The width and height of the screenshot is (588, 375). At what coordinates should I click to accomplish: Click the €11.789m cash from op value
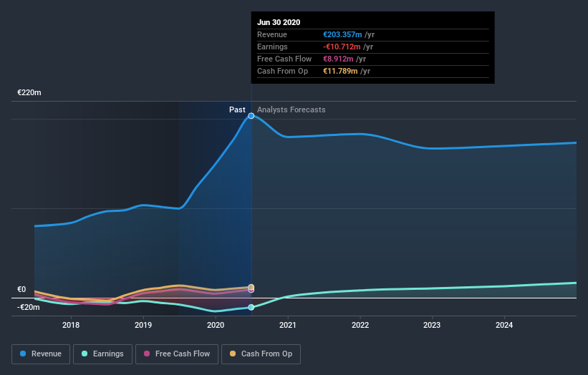[340, 71]
